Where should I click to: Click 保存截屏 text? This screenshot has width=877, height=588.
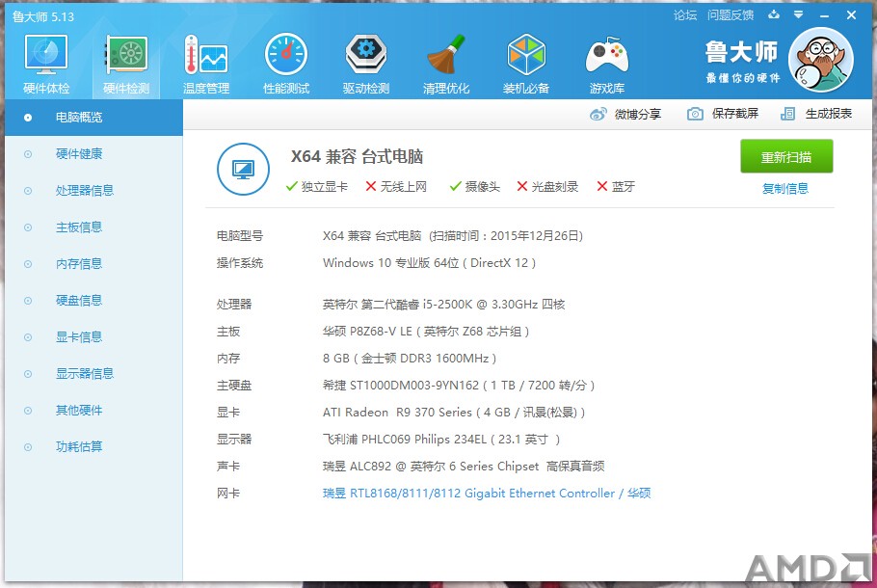click(735, 114)
